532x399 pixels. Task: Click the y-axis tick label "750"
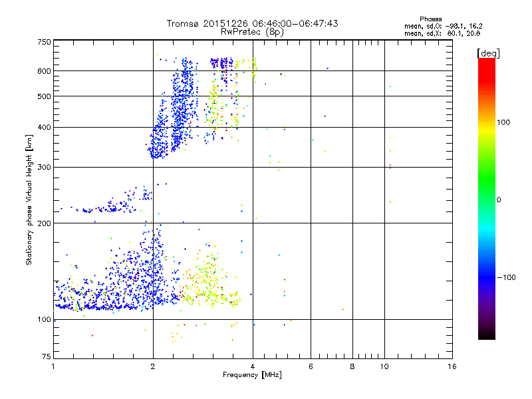[44, 42]
